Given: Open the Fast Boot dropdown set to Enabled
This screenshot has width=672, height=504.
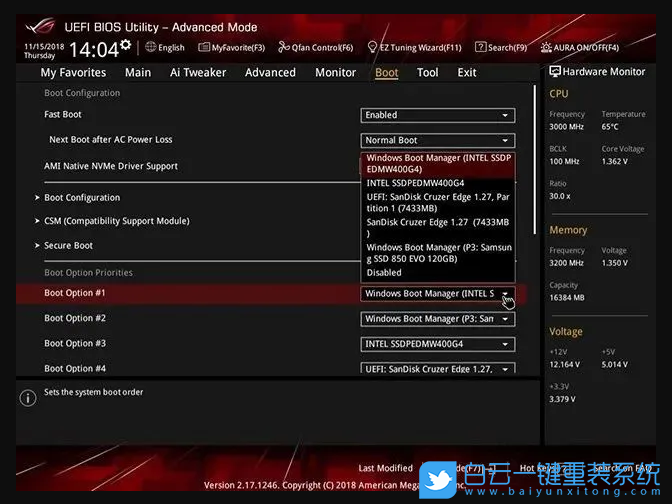Looking at the screenshot, I should tap(437, 115).
